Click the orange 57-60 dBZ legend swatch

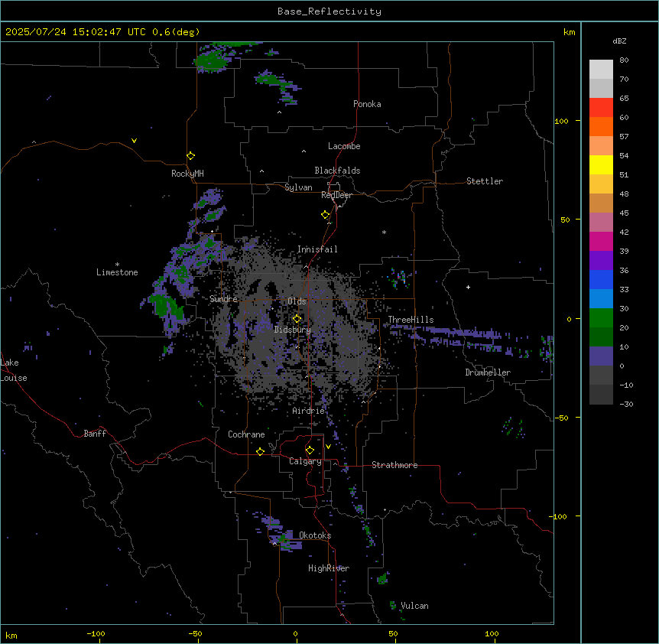[x=601, y=126]
